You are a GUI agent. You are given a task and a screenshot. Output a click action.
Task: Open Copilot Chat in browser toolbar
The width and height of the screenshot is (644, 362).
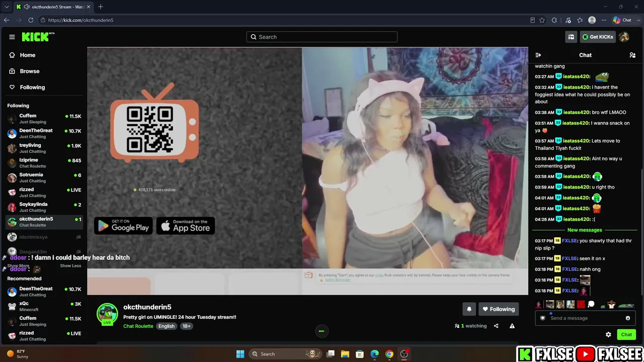622,20
